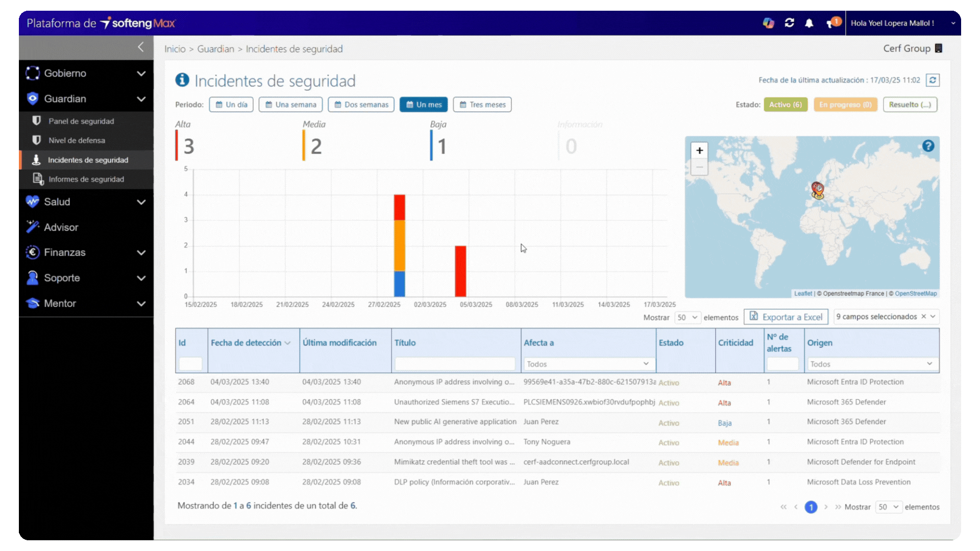Screen dimensions: 980x551
Task: Toggle the Resuelto status filter
Action: pos(910,105)
